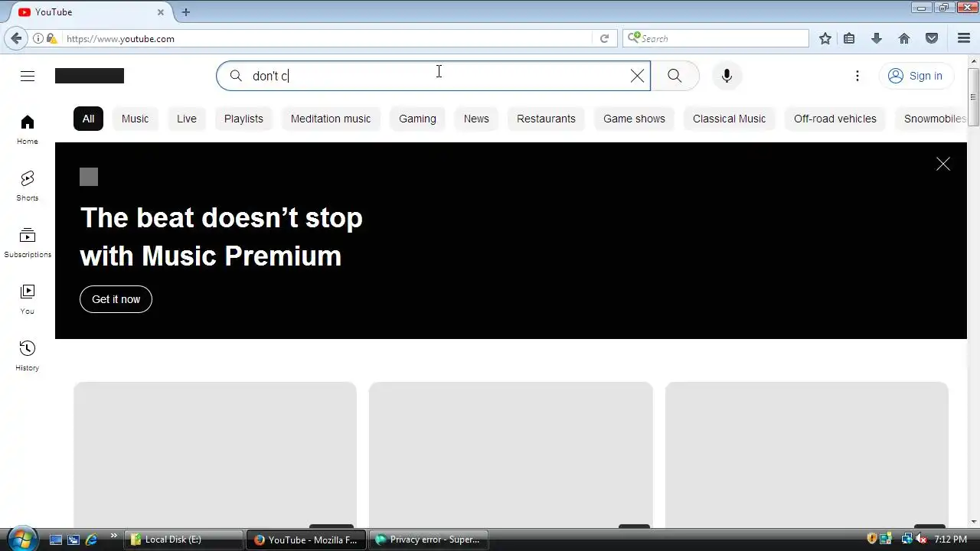Open the YouTube guide hamburger menu
Screen dimensions: 980x551
pos(28,76)
